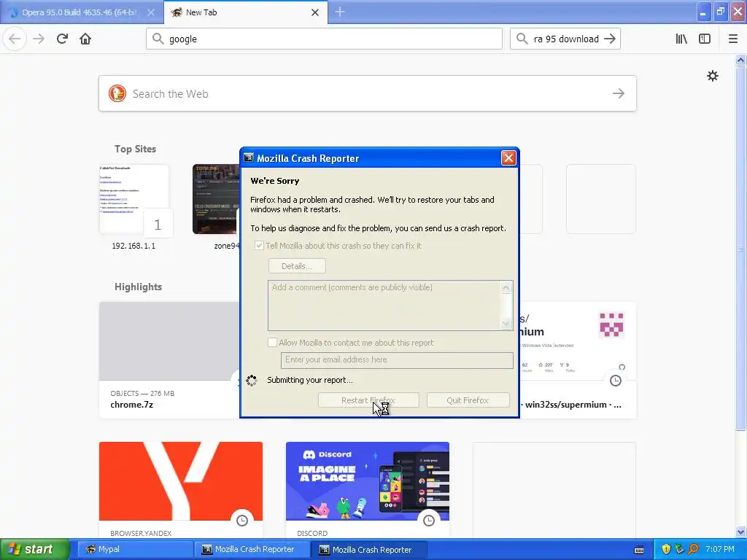Image resolution: width=747 pixels, height=560 pixels.
Task: Open the Yandex browser highlight card
Action: (181, 490)
